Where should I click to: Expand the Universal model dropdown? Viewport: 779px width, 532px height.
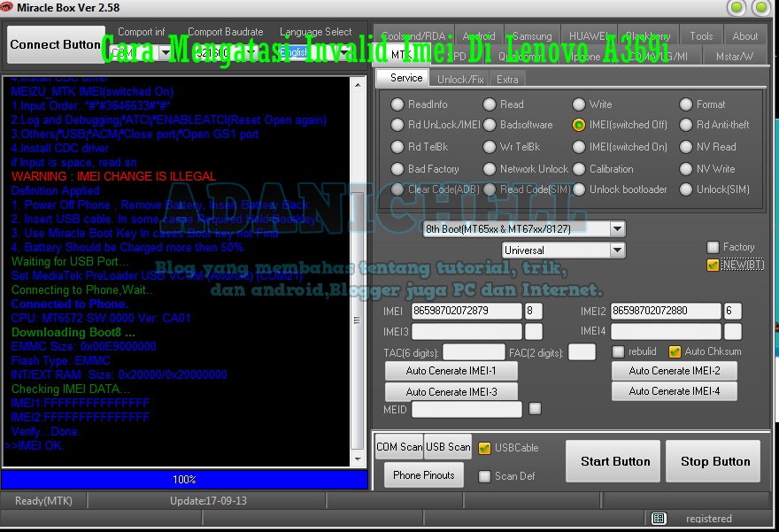tap(617, 250)
